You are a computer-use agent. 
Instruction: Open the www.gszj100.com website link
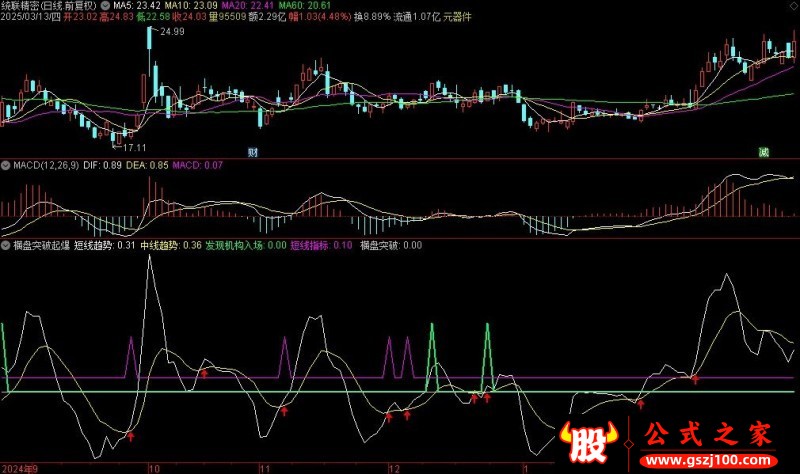click(707, 460)
